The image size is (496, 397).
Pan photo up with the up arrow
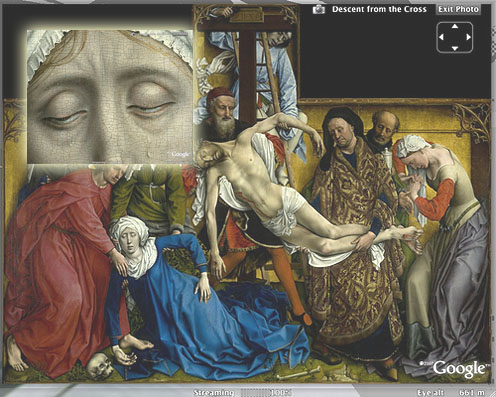tap(455, 26)
